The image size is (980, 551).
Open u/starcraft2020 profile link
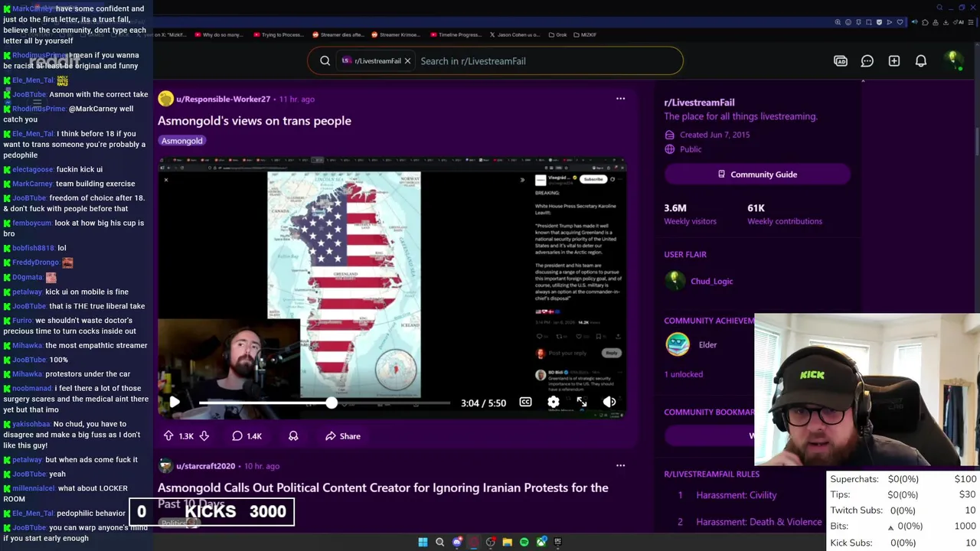205,466
